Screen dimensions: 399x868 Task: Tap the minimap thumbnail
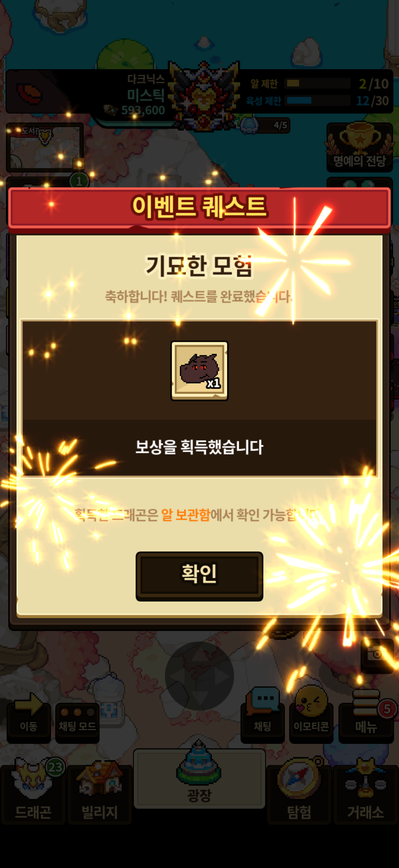pyautogui.click(x=45, y=148)
